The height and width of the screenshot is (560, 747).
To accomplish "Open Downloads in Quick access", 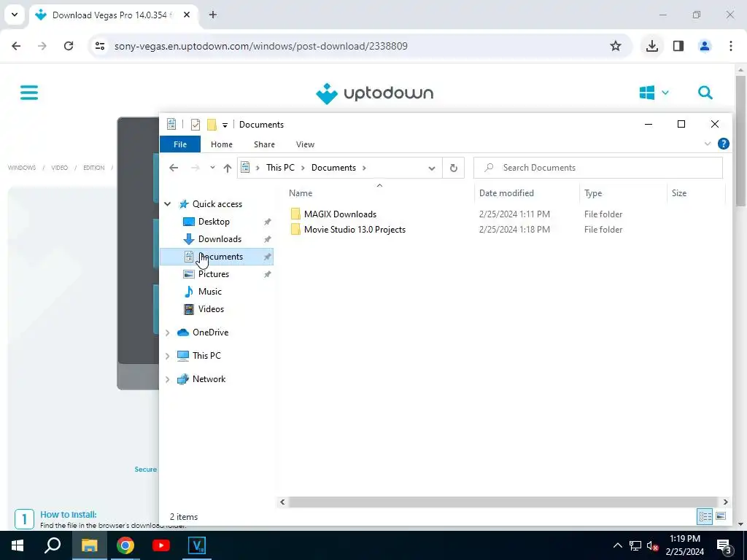I will click(x=220, y=239).
